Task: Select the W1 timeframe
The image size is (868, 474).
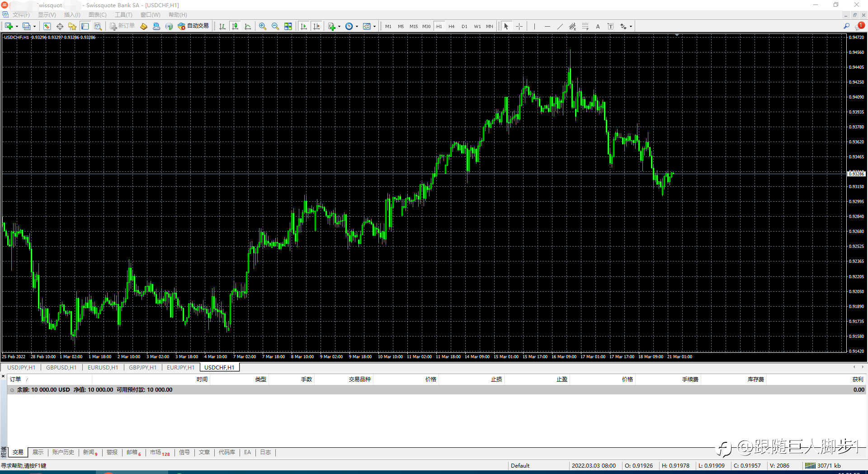Action: coord(477,26)
